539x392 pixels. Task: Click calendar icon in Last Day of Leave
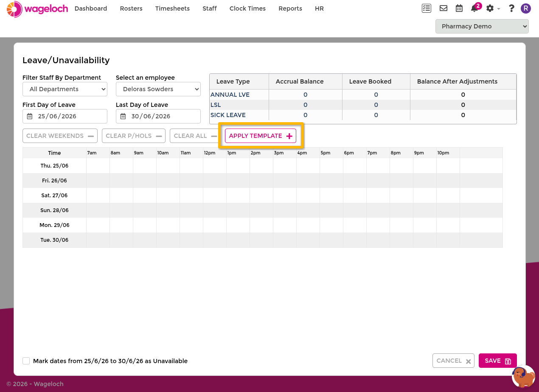point(123,116)
